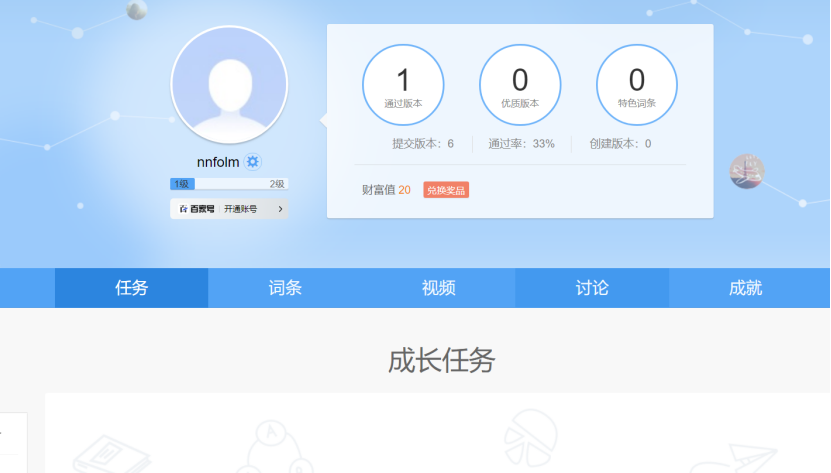Click the 2级 level label
The image size is (831, 473).
[277, 184]
